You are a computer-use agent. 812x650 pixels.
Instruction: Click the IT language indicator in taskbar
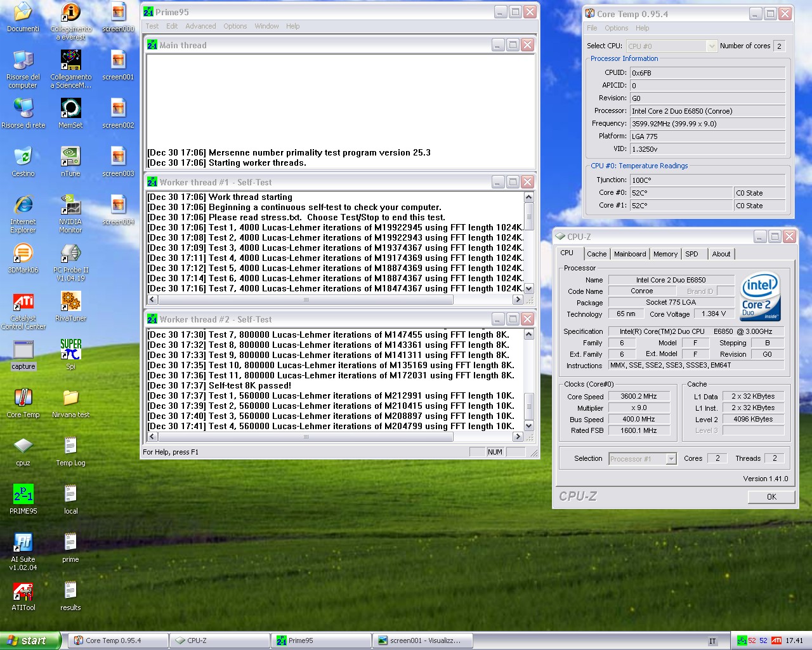(x=712, y=641)
